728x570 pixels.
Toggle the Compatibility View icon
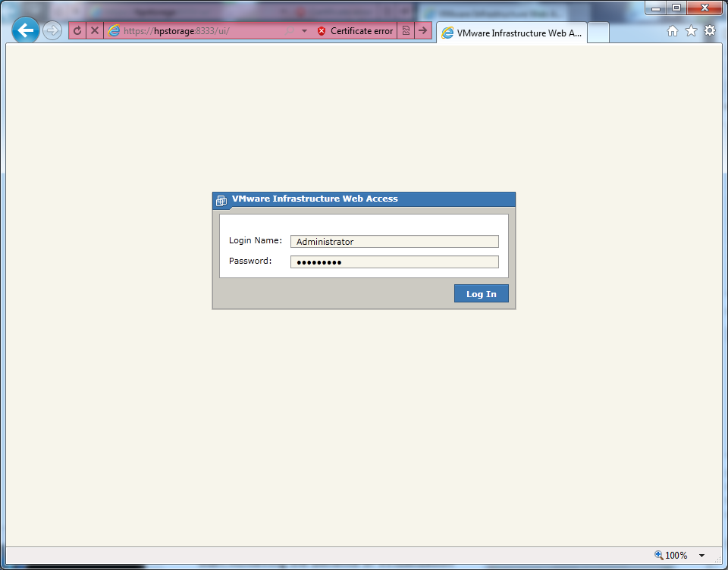tap(406, 31)
